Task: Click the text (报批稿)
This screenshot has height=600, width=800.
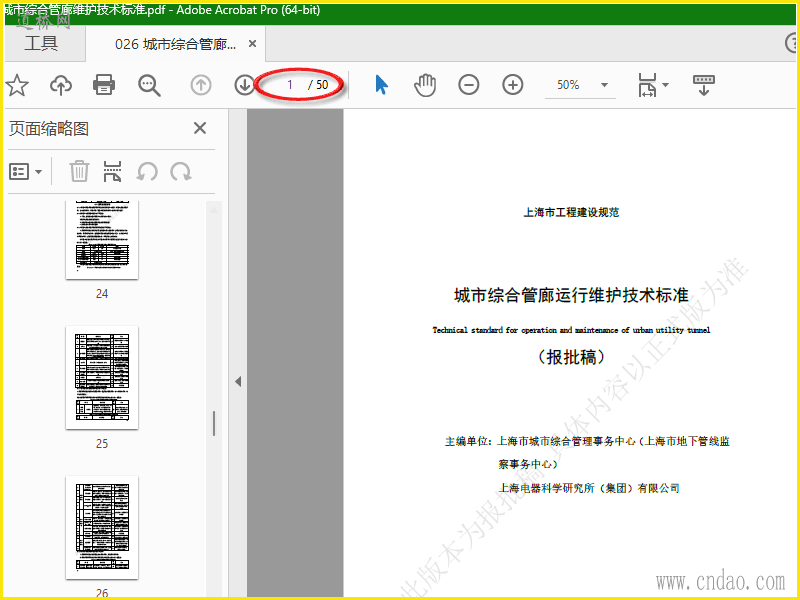Action: (x=571, y=357)
